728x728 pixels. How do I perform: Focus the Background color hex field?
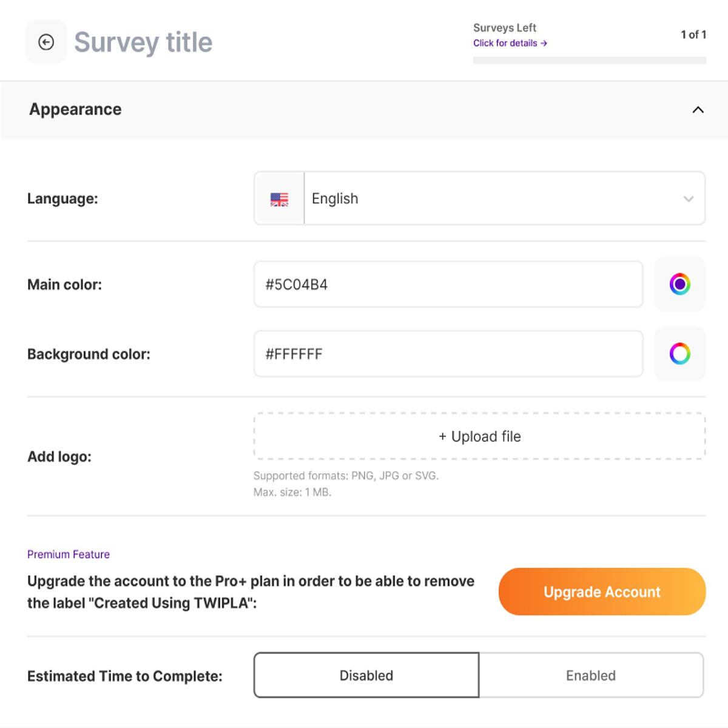pos(448,354)
